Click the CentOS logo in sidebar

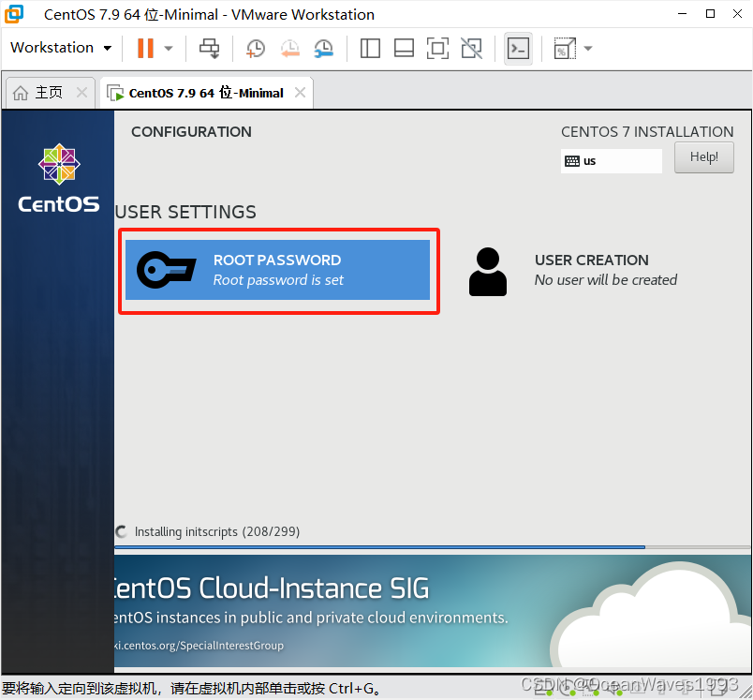click(59, 178)
